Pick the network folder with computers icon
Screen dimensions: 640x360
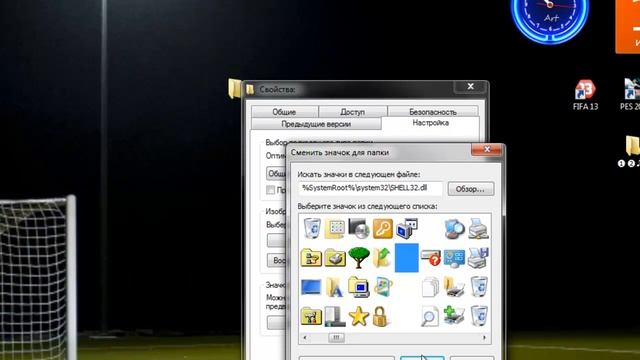tap(311, 258)
